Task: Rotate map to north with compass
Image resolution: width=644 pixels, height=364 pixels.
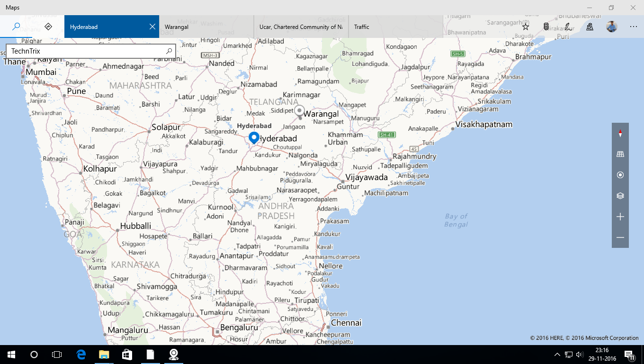Action: (x=620, y=133)
